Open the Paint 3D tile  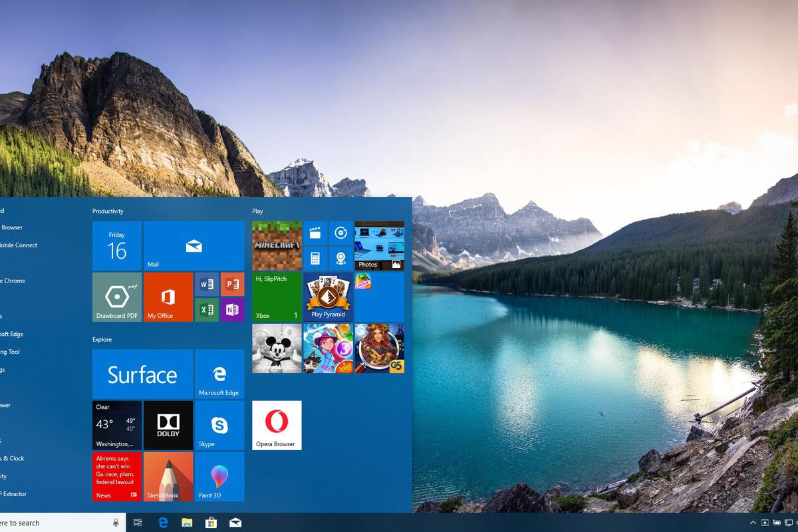(219, 477)
